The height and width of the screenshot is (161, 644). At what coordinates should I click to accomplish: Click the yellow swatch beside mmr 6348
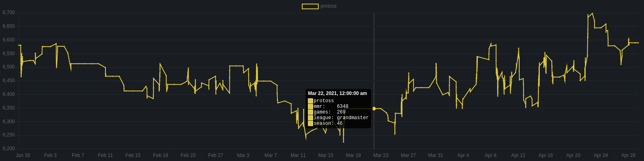click(310, 107)
